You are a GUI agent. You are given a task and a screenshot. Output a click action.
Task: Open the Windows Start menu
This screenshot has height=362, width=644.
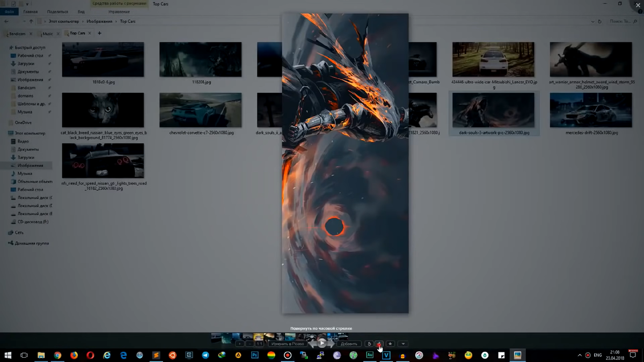click(x=8, y=355)
